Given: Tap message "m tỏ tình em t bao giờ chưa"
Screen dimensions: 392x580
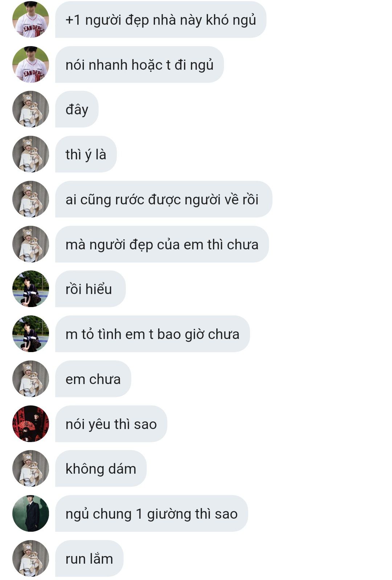Looking at the screenshot, I should pos(152,334).
